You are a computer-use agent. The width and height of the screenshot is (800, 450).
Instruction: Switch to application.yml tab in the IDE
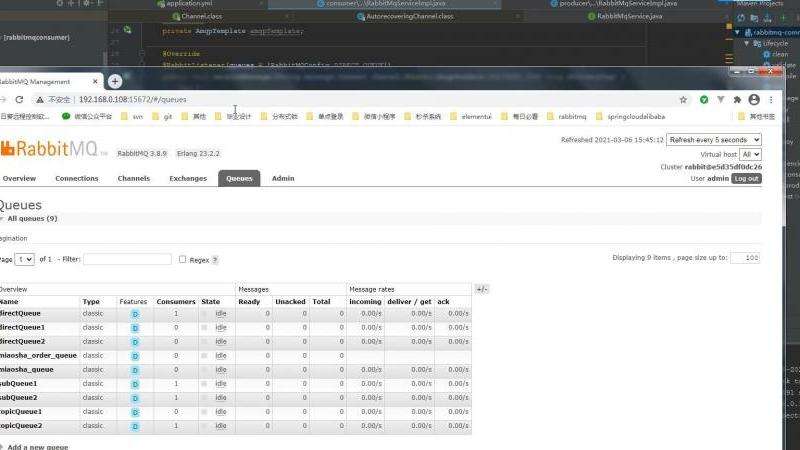188,4
